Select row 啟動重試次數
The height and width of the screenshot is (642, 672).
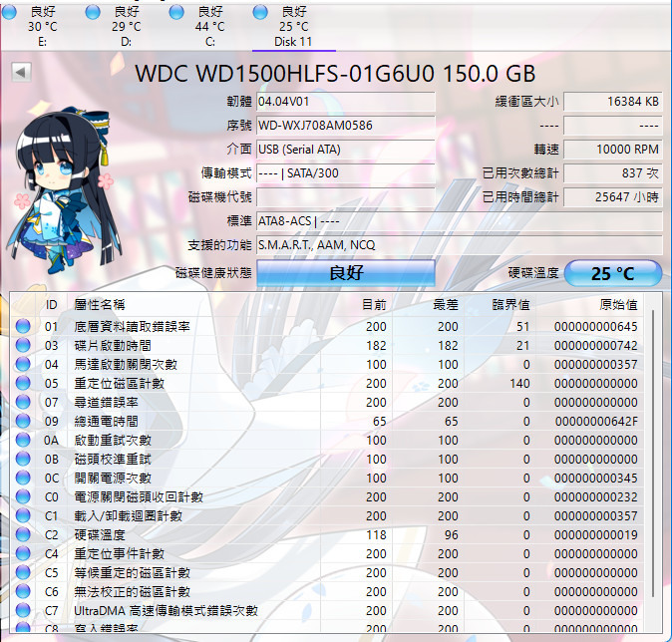328,440
